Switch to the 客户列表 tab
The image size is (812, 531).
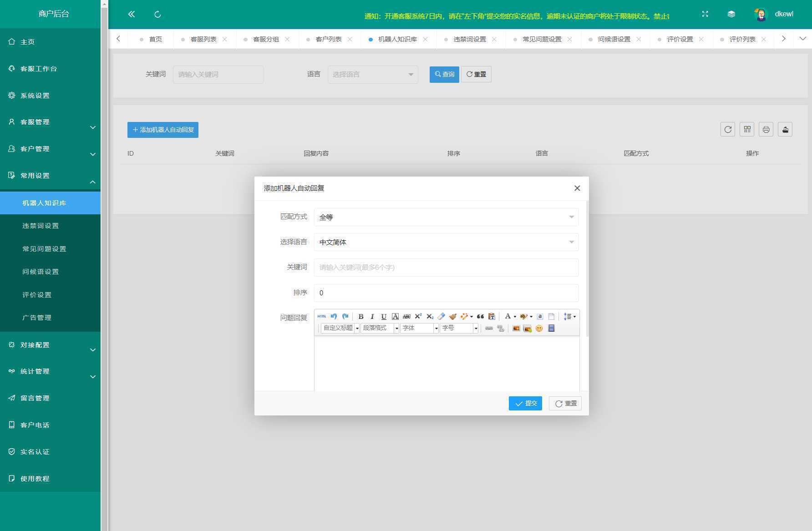[329, 39]
